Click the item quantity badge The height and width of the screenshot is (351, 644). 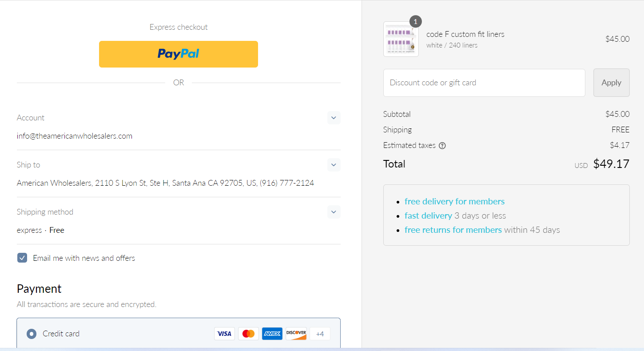(415, 21)
